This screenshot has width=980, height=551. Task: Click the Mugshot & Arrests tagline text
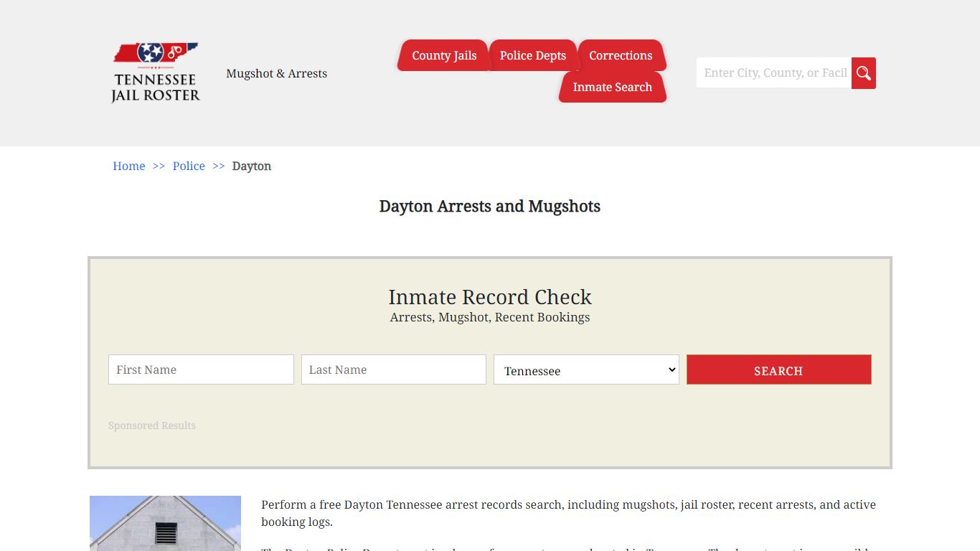click(x=277, y=73)
